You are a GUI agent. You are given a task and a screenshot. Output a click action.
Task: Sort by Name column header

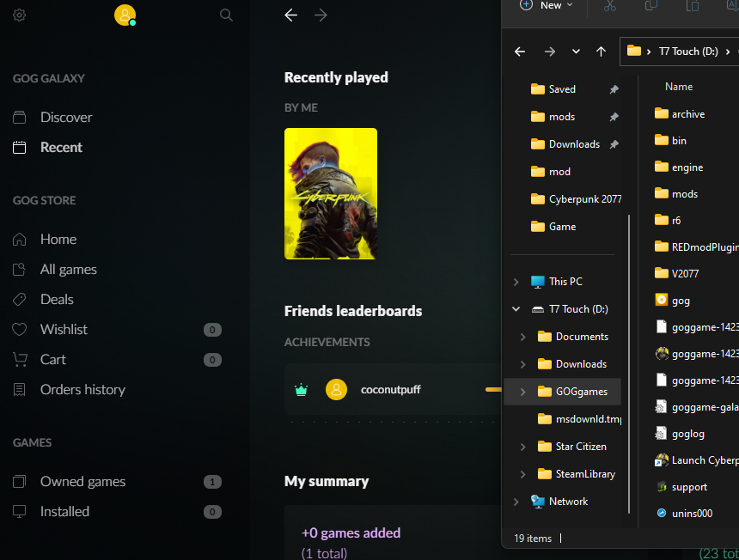(x=679, y=87)
